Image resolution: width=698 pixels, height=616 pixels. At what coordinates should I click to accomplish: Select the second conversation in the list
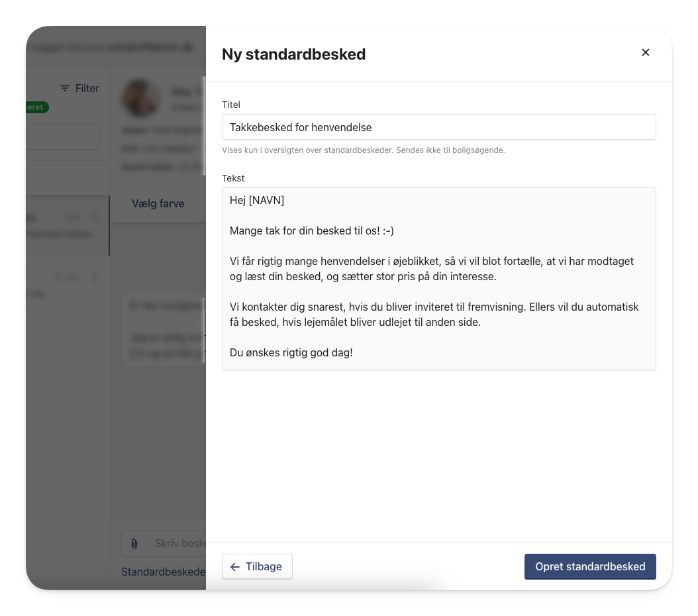(68, 286)
